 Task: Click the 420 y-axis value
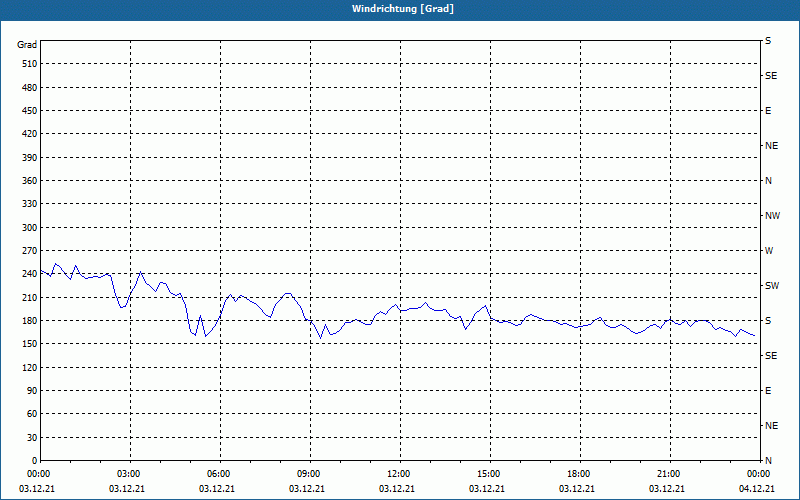(x=30, y=134)
